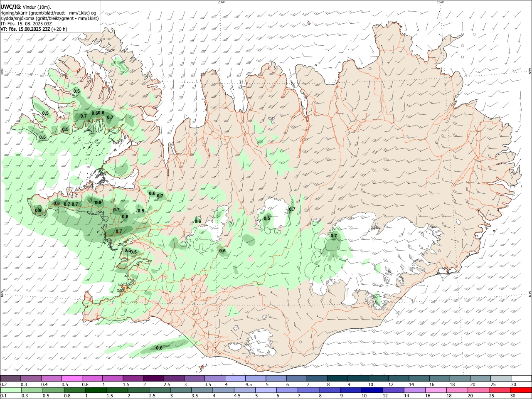Pick the violet swatch at 12 on the lower scale
The height and width of the screenshot is (399, 532).
393,390
